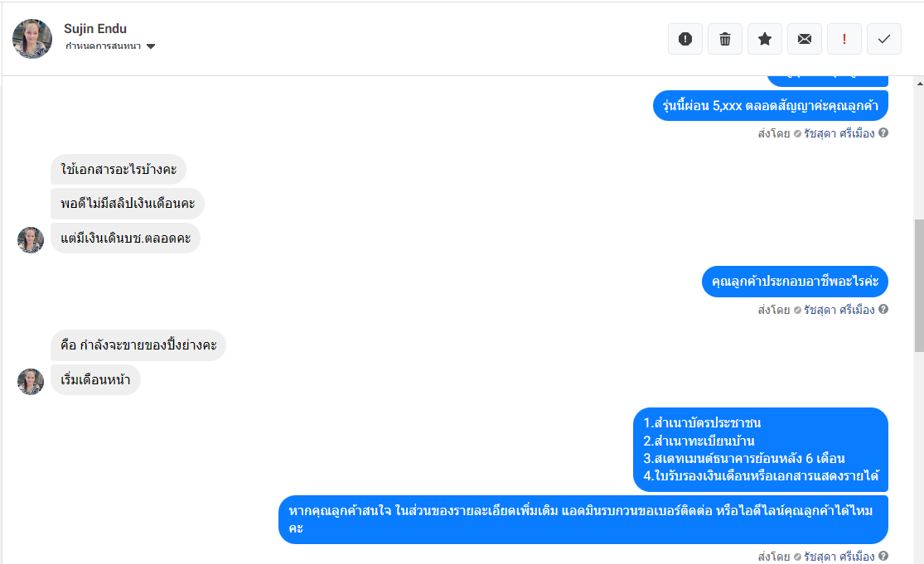Click the รุ่นนี้ผ่อน 5,xxx message bubble

[770, 106]
